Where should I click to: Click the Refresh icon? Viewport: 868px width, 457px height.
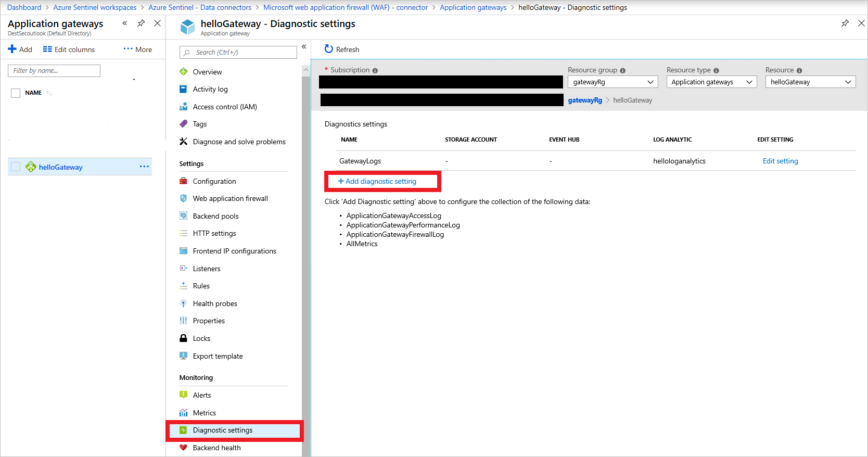coord(328,49)
